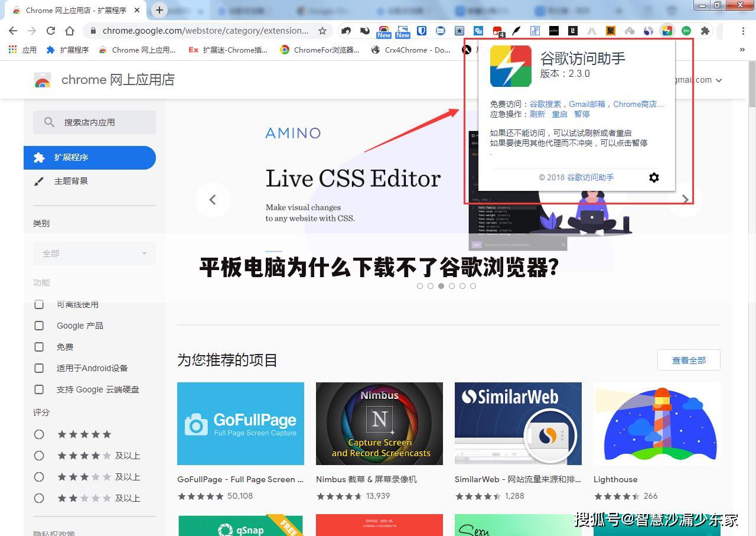Open the Bitwarden shield extension icon
The width and height of the screenshot is (756, 536).
(x=422, y=31)
